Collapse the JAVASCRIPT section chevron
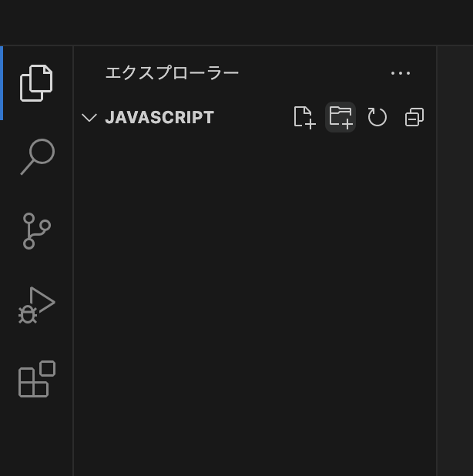This screenshot has width=473, height=476. coord(89,118)
